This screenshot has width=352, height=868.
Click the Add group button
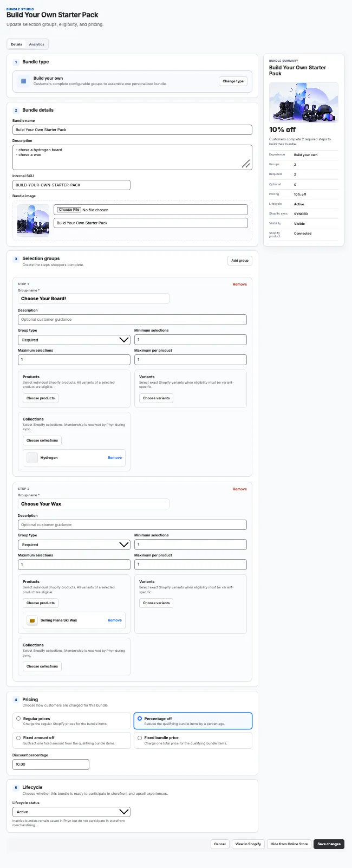pos(240,261)
